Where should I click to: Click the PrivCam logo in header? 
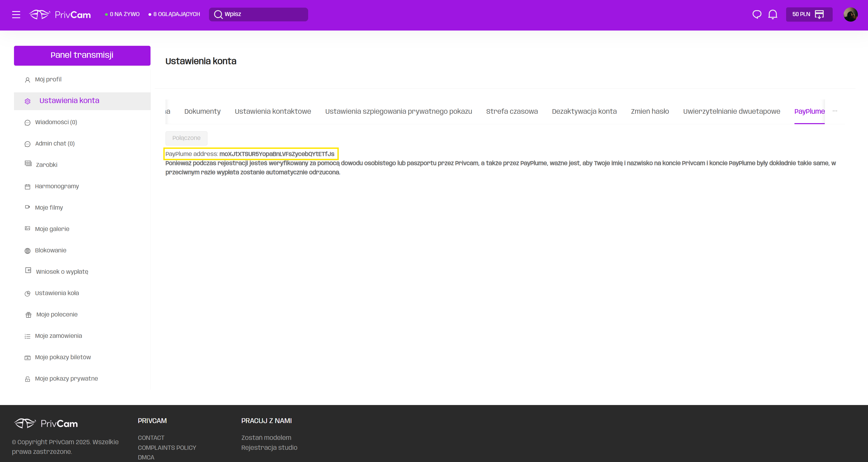(x=60, y=15)
